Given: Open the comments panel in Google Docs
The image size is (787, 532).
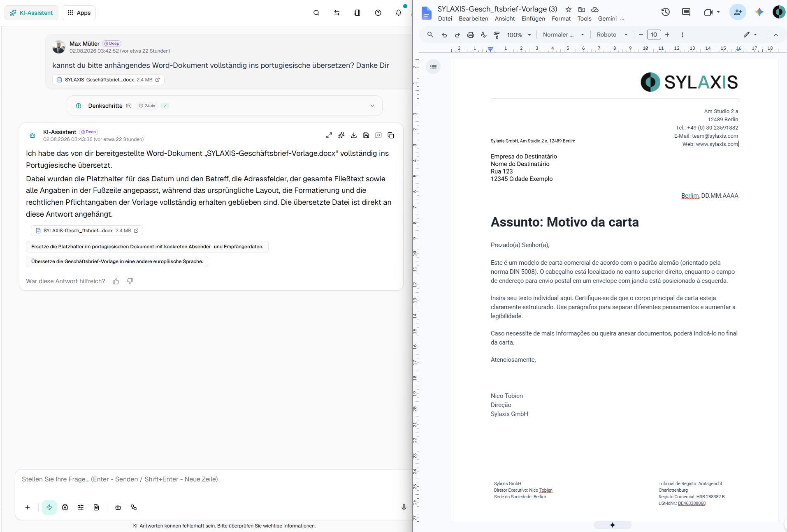Looking at the screenshot, I should pos(686,12).
